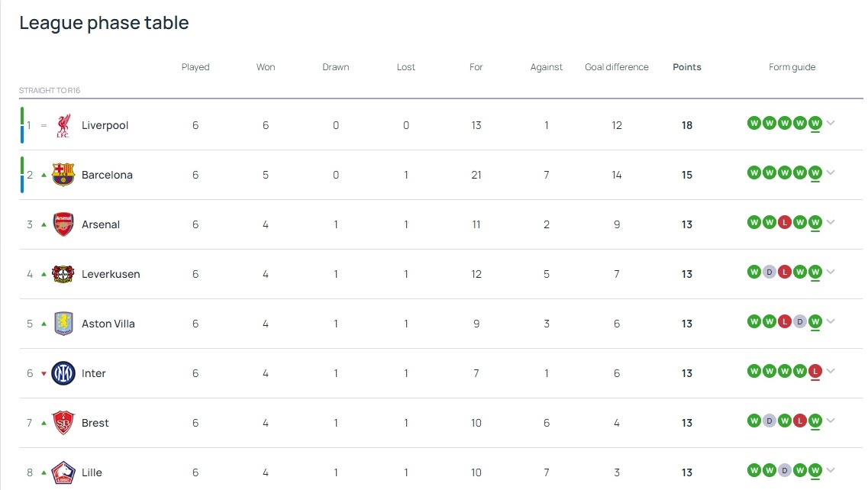868x490 pixels.
Task: Click the Form guide column header
Action: 792,67
